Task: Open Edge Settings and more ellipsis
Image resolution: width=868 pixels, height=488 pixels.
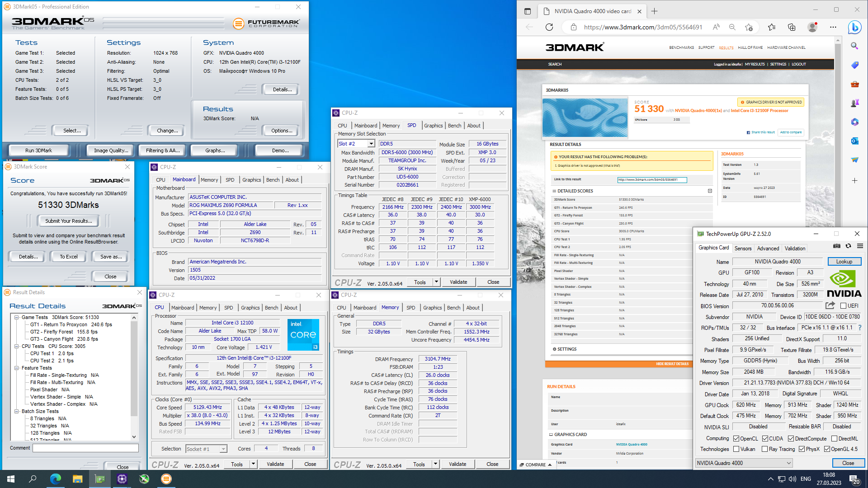Action: 833,27
